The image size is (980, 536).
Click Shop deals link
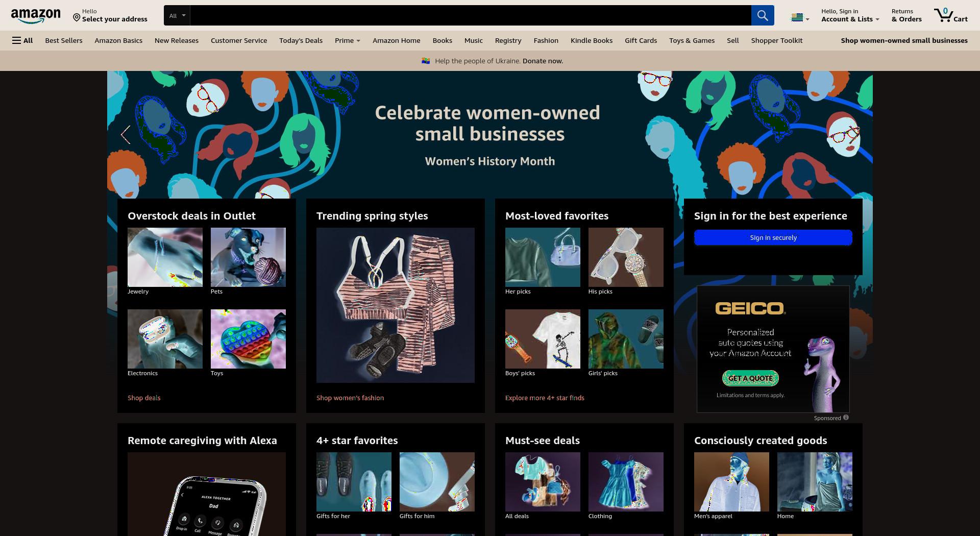click(144, 398)
